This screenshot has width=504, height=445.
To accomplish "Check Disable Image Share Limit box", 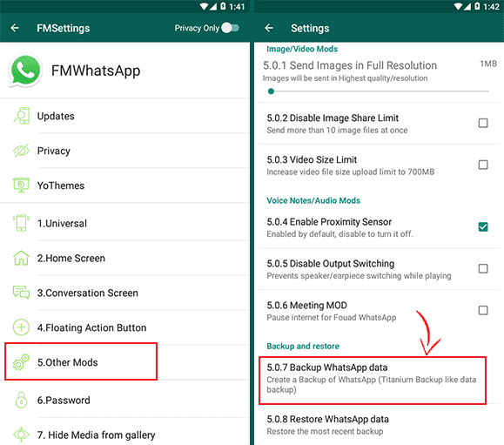I will (x=483, y=123).
